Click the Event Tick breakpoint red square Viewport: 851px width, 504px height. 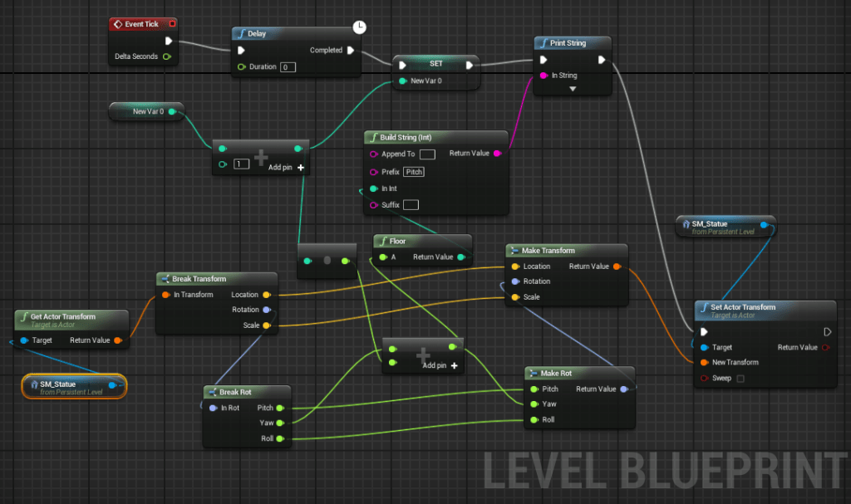172,24
